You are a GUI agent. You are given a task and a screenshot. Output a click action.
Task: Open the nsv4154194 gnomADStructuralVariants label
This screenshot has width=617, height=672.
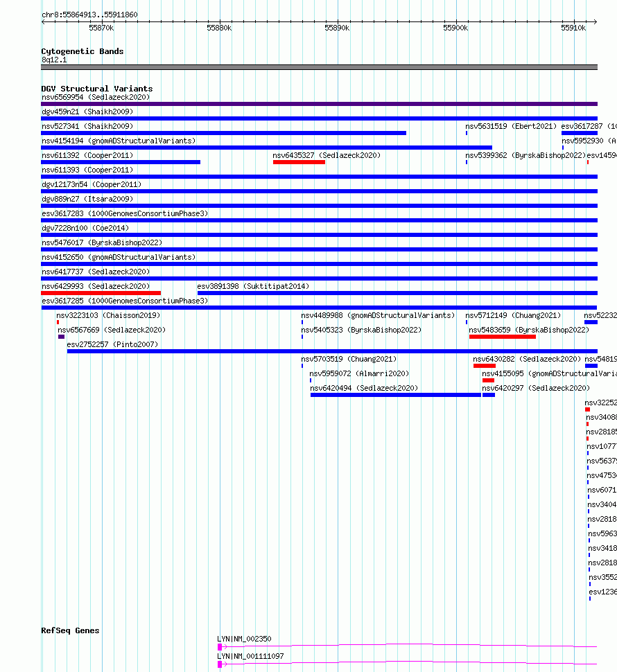(x=119, y=141)
